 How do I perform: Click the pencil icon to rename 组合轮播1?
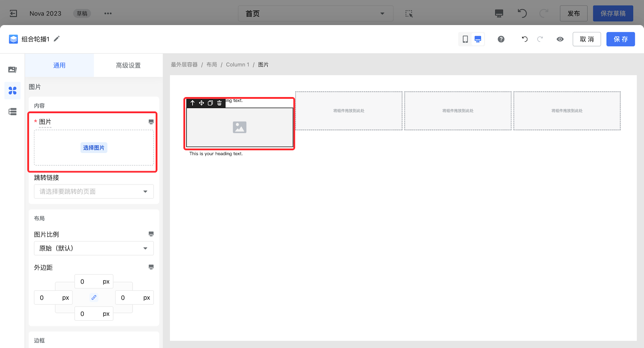click(57, 39)
